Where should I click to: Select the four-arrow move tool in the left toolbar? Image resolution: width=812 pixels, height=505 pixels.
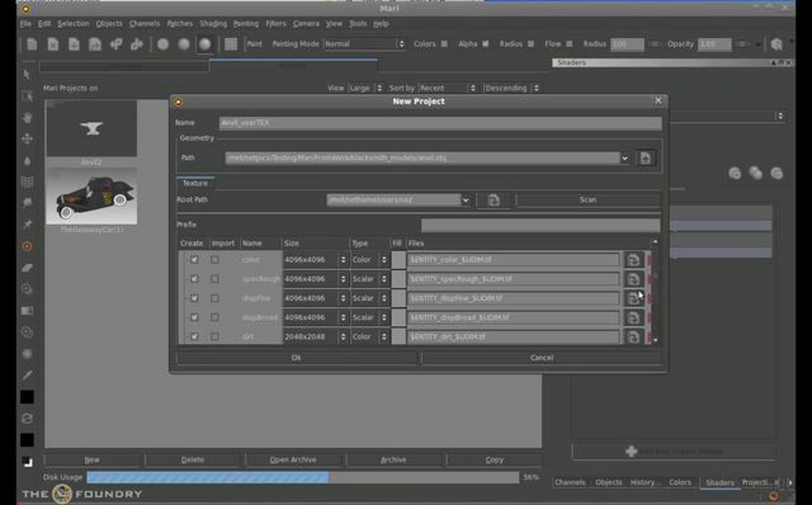pyautogui.click(x=27, y=139)
